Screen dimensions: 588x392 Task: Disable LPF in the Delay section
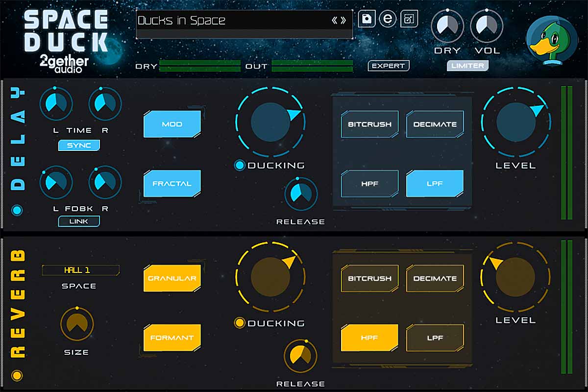point(435,183)
